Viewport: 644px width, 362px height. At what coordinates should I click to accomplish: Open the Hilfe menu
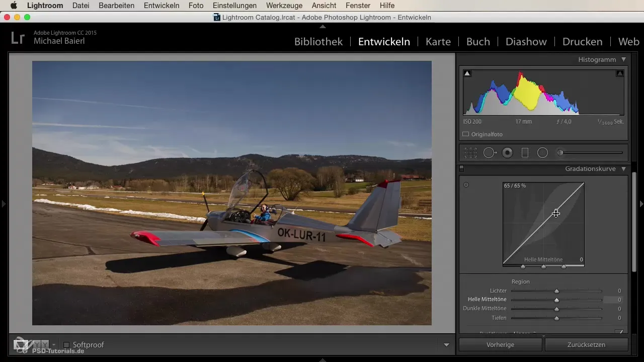pos(387,6)
